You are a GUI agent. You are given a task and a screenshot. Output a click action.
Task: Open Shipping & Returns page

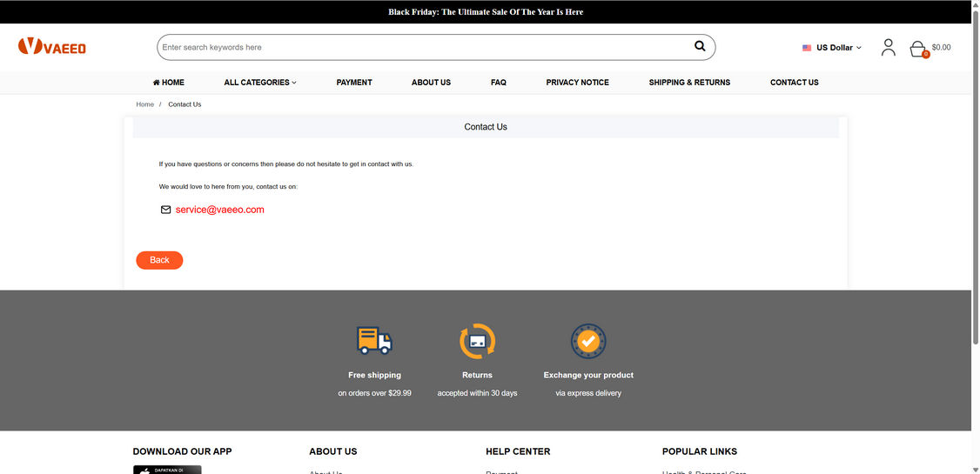[689, 83]
